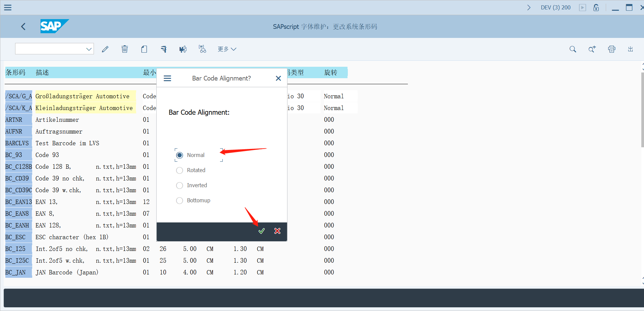Click the Exit (出) icon

tap(630, 49)
